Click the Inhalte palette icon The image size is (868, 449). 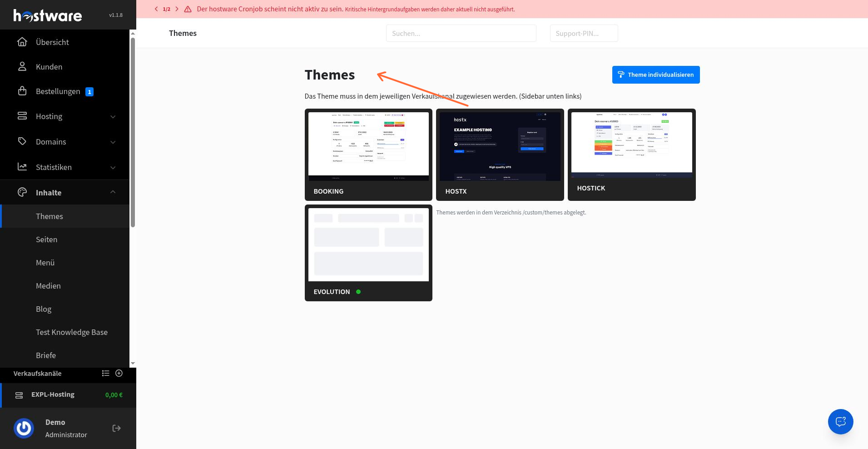(x=22, y=192)
